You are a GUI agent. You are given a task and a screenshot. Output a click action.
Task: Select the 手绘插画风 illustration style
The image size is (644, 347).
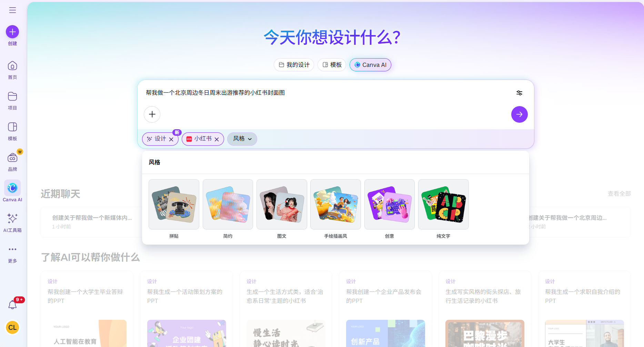pos(335,204)
